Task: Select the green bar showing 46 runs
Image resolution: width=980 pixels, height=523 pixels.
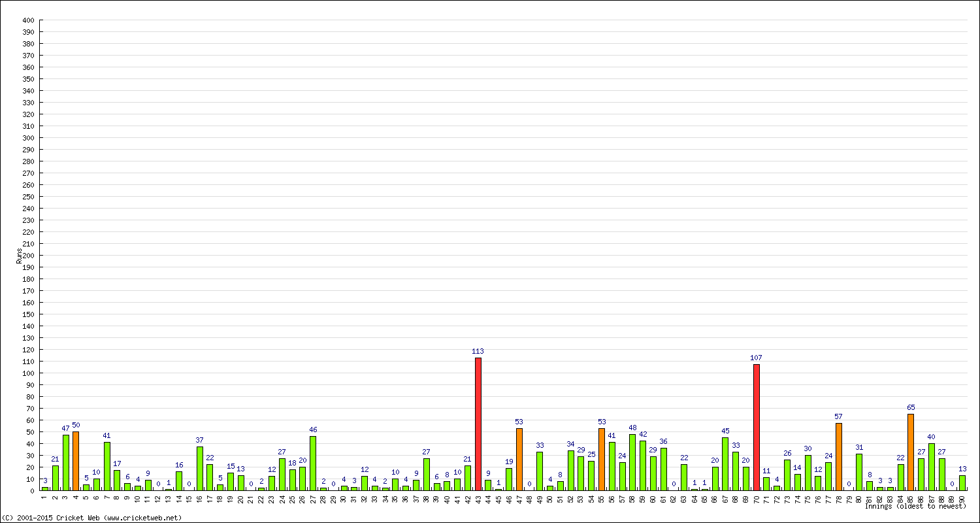Action: coord(313,464)
